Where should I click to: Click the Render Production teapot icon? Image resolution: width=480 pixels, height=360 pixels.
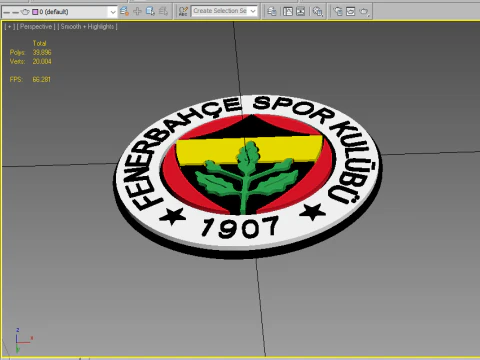pyautogui.click(x=364, y=12)
